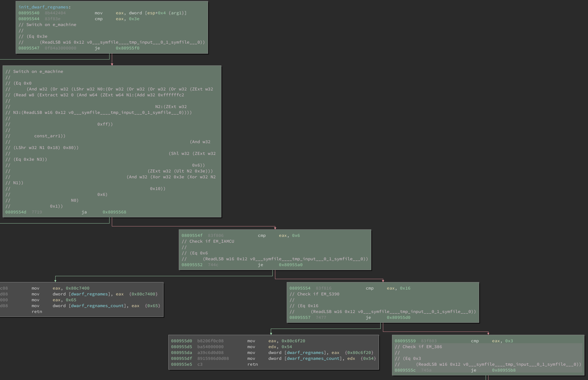The height and width of the screenshot is (380, 588).
Task: Select address 0809554d in switch block
Action: (x=15, y=212)
